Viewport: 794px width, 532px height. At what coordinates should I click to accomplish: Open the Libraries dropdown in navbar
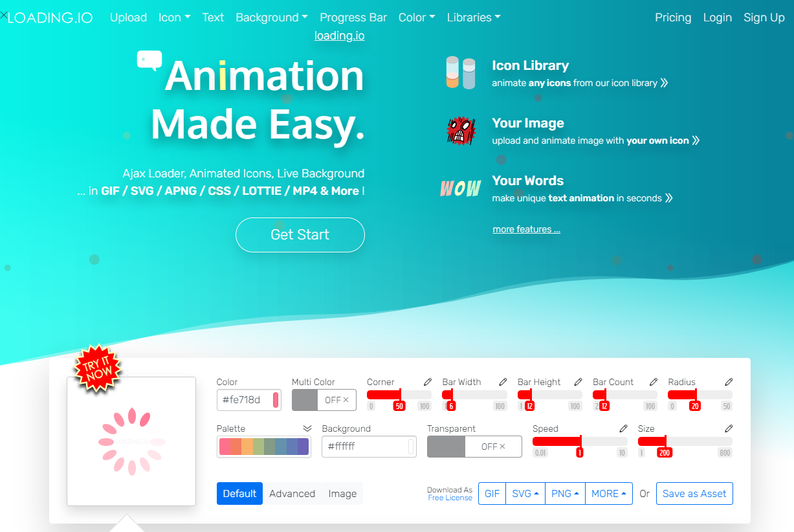point(474,17)
